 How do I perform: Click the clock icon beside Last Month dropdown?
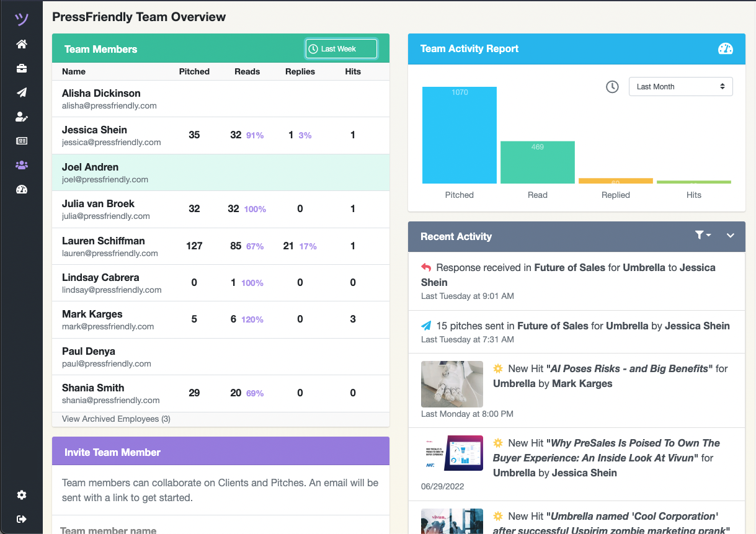612,87
